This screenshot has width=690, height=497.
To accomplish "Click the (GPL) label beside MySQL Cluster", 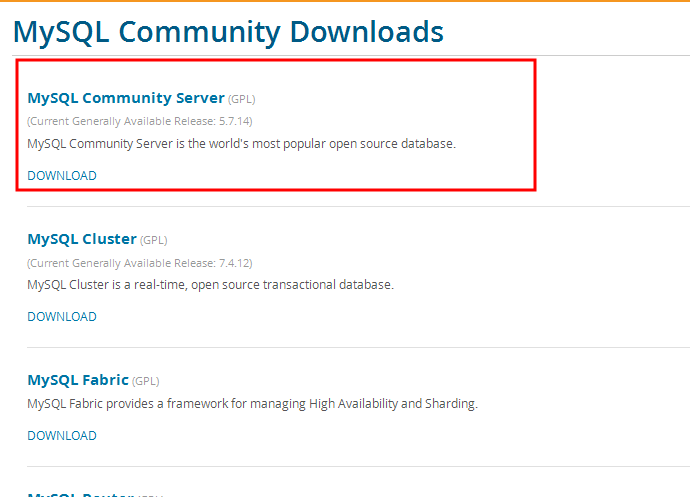I will click(x=154, y=240).
